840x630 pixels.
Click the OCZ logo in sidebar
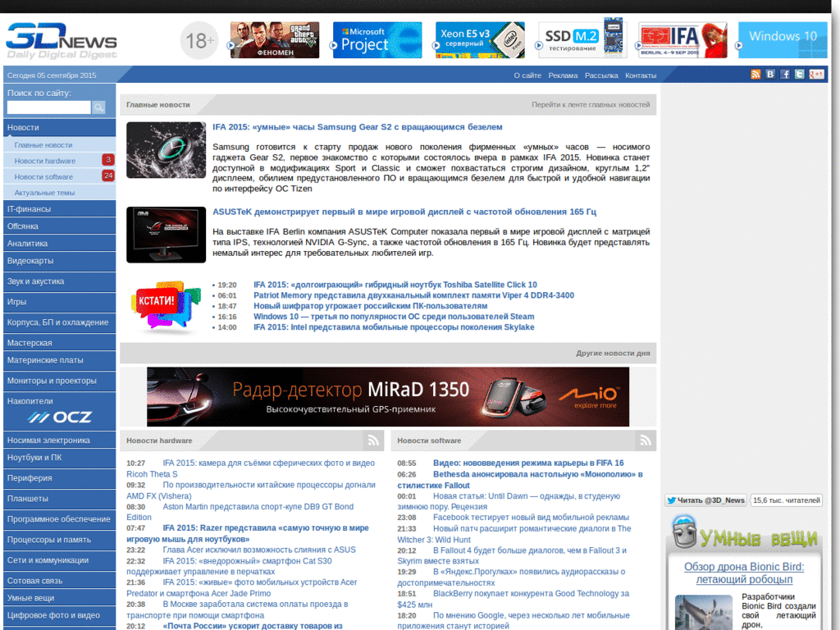pos(59,417)
